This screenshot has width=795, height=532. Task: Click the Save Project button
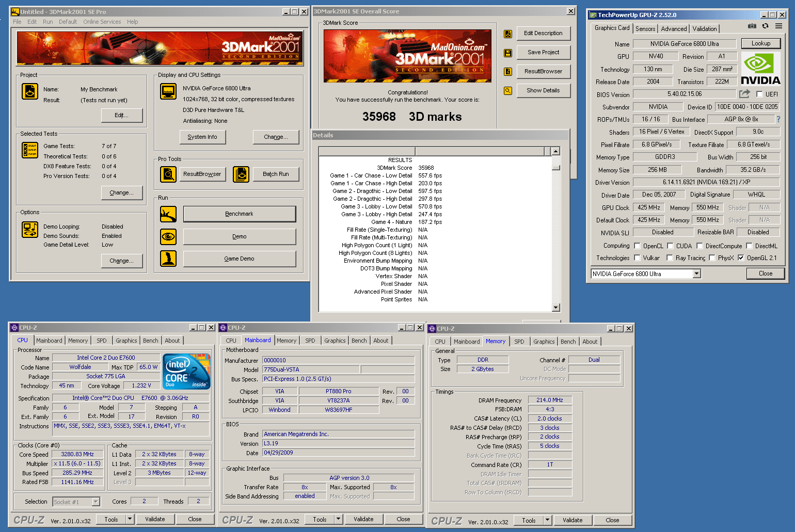543,52
